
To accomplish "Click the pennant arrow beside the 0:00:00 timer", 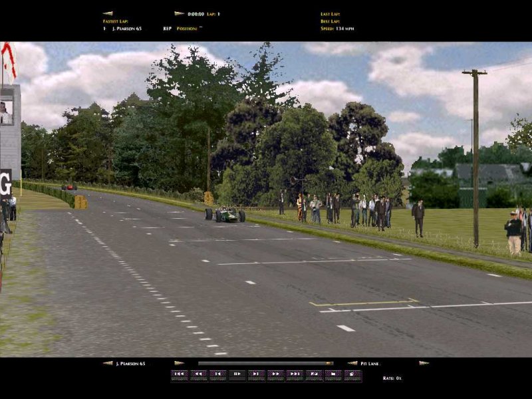I will pos(179,13).
